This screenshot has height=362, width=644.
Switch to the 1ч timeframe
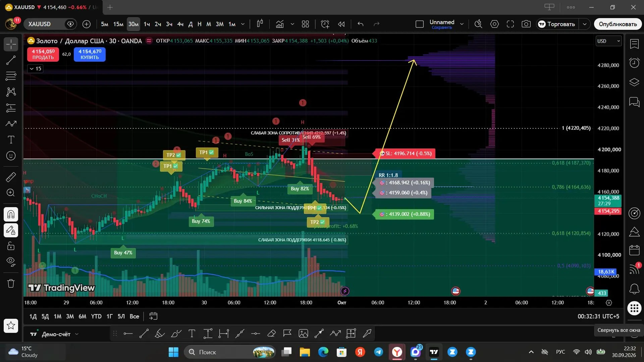[x=147, y=24]
